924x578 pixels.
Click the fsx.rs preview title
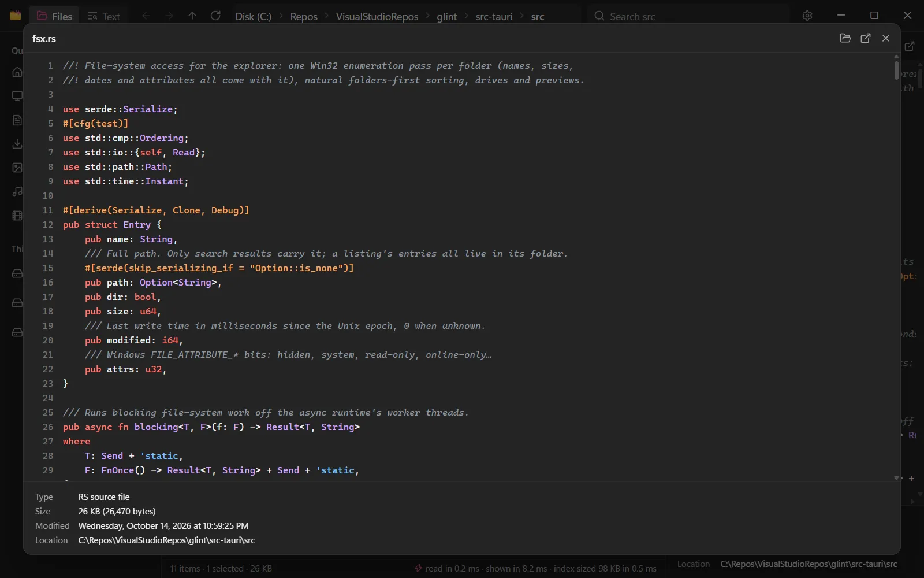pos(44,39)
